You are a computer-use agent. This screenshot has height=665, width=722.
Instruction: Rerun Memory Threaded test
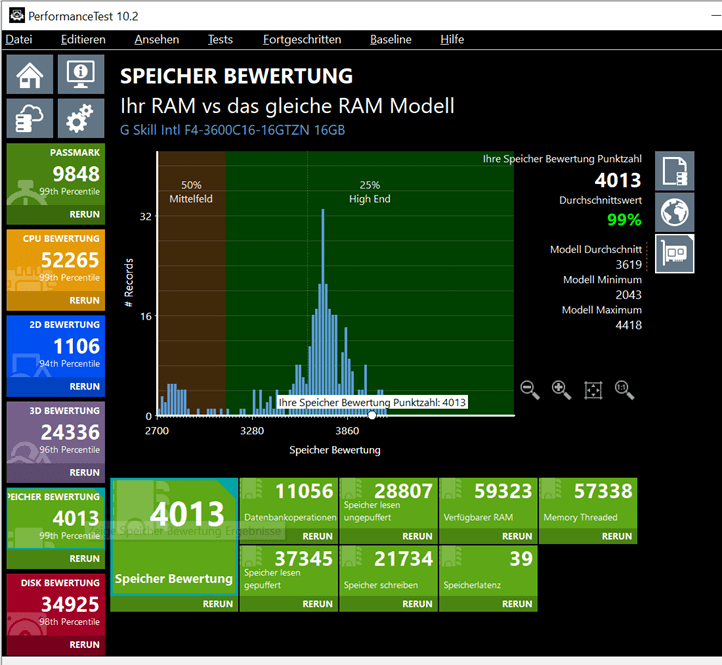pos(617,536)
